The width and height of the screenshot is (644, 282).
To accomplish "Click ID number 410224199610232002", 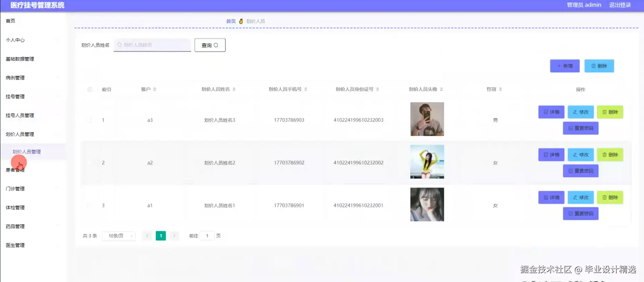I will point(358,163).
